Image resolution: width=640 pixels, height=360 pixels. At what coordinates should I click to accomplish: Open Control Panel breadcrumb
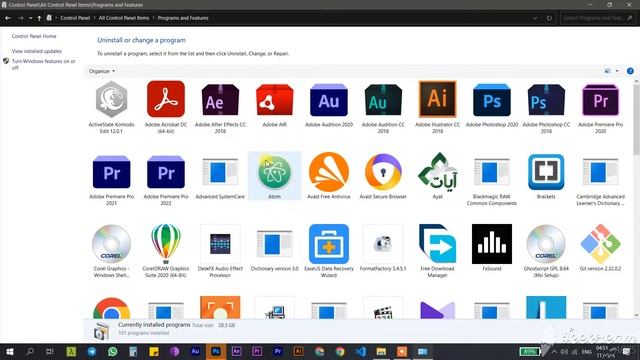coord(75,18)
